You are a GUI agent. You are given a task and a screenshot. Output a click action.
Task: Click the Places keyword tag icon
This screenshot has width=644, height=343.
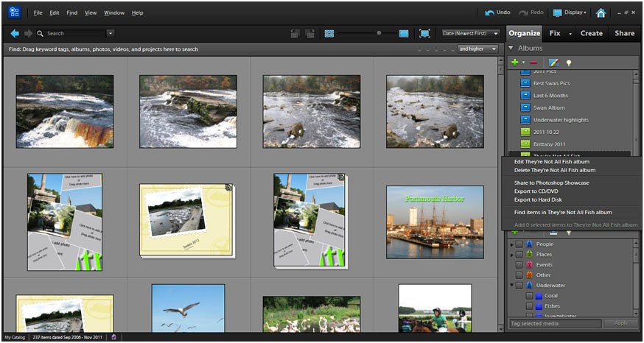pyautogui.click(x=529, y=255)
